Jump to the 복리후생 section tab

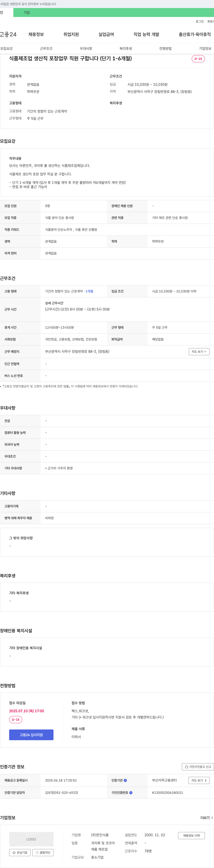point(126,48)
